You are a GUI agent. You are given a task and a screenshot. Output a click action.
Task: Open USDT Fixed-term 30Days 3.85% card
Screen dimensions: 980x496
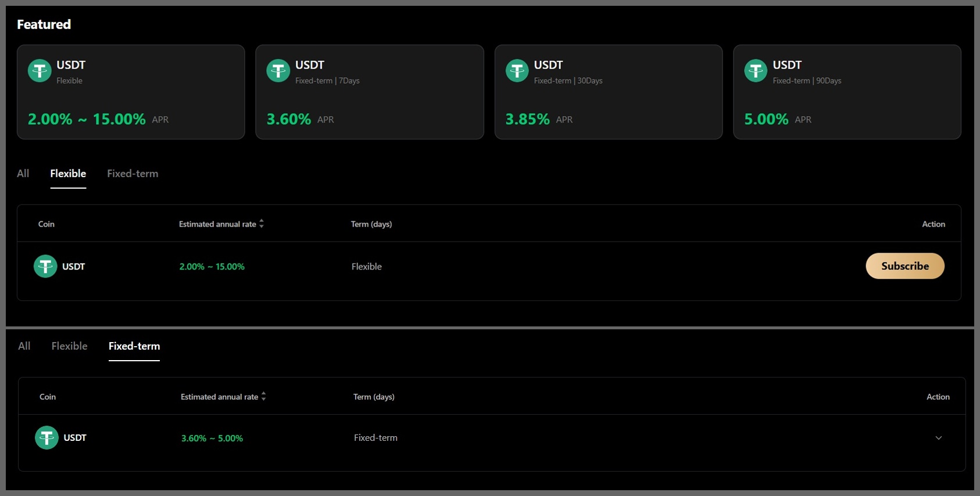pos(609,92)
